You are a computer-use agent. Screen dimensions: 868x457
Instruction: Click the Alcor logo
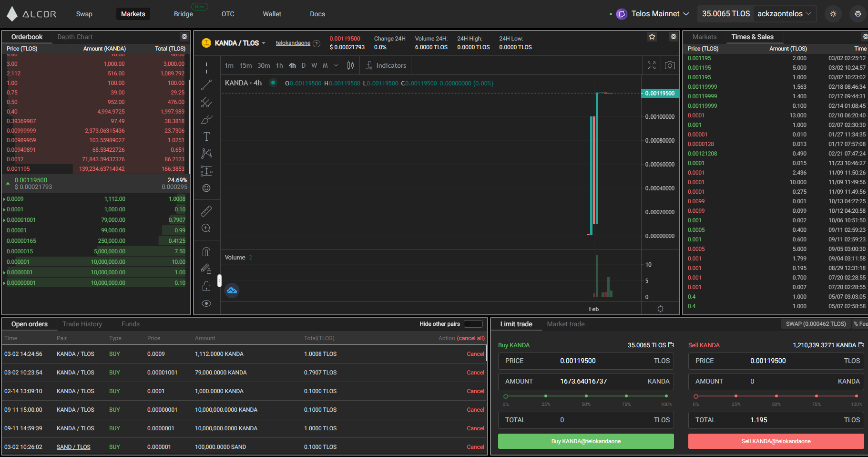pyautogui.click(x=31, y=14)
